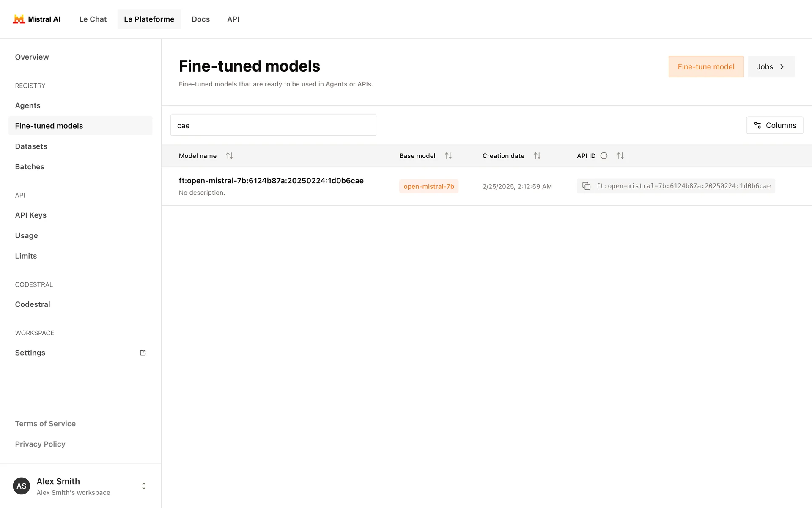Click the AS user avatar
This screenshot has width=812, height=508.
22,486
